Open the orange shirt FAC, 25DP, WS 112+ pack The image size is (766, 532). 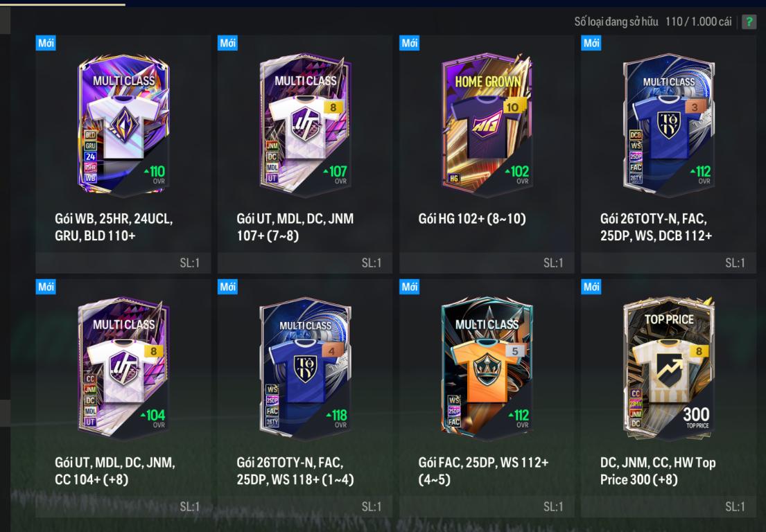pos(487,398)
